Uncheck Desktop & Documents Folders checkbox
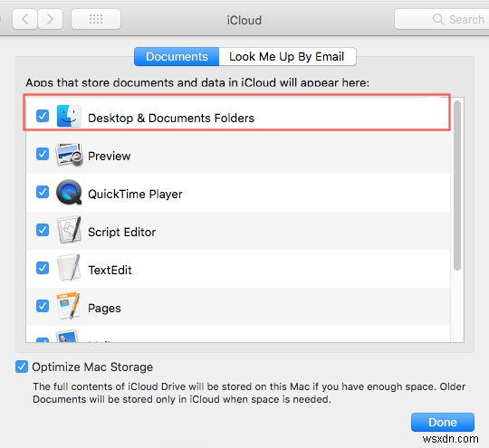The image size is (489, 448). [x=43, y=116]
